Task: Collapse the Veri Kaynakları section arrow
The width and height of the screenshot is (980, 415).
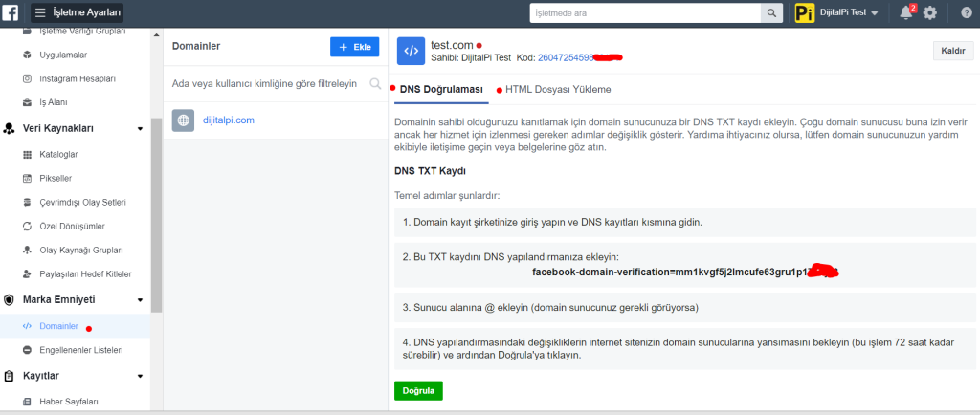Action: [x=140, y=129]
